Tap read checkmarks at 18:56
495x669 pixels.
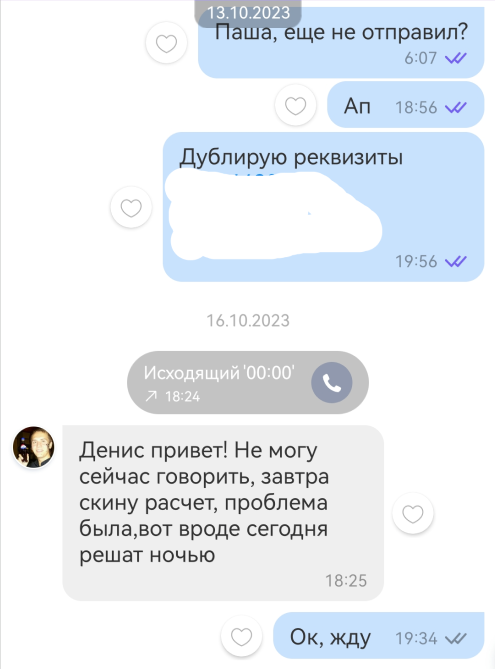pyautogui.click(x=456, y=107)
